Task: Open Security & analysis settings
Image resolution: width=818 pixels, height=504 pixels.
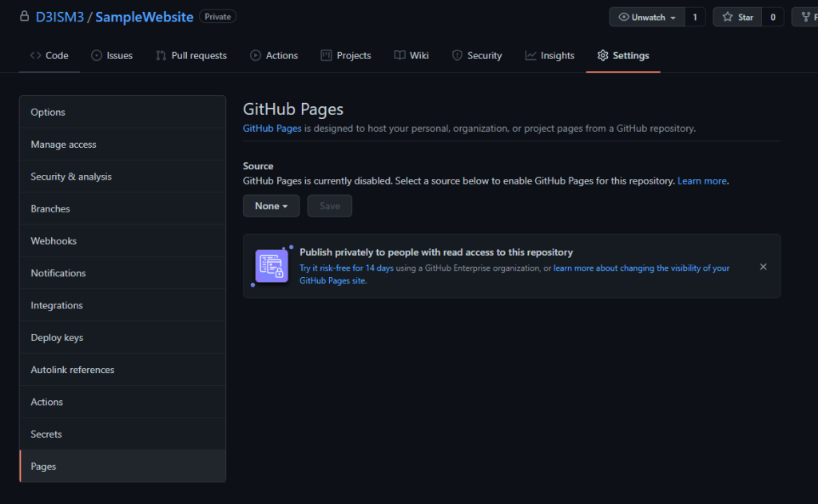Action: pos(71,177)
